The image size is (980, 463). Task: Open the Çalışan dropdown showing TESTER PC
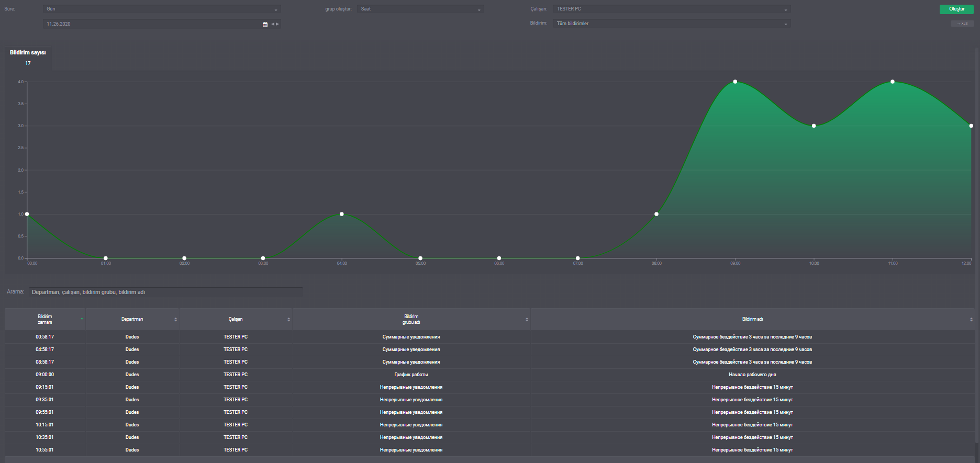(x=672, y=9)
